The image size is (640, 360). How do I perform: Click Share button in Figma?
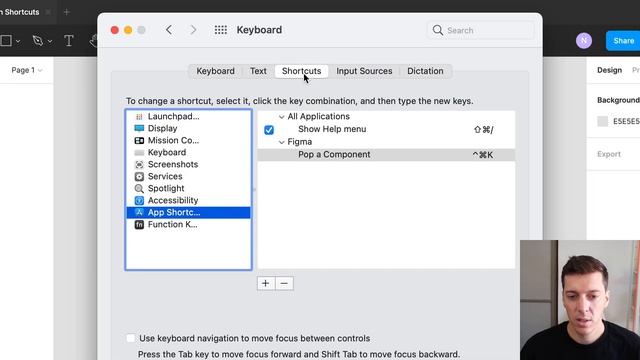[x=623, y=41]
